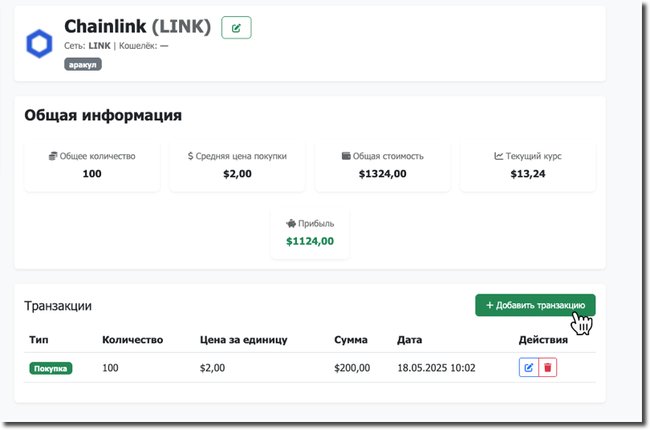Viewport: 650px width, 430px height.
Task: Edit the purchase transaction with pencil icon
Action: tap(529, 367)
